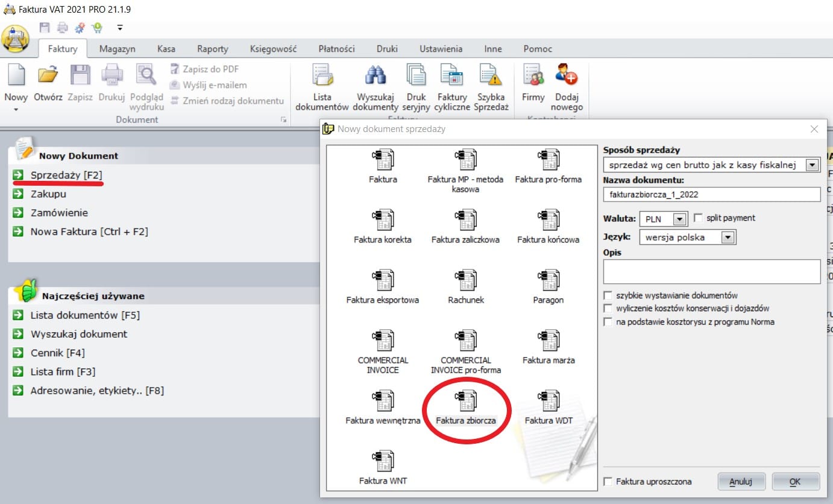
Task: Expand the Sposób sprzedaży dropdown
Action: point(813,165)
